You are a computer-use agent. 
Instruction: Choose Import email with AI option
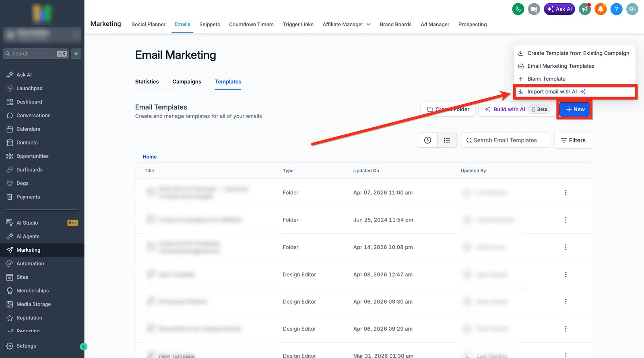click(574, 92)
